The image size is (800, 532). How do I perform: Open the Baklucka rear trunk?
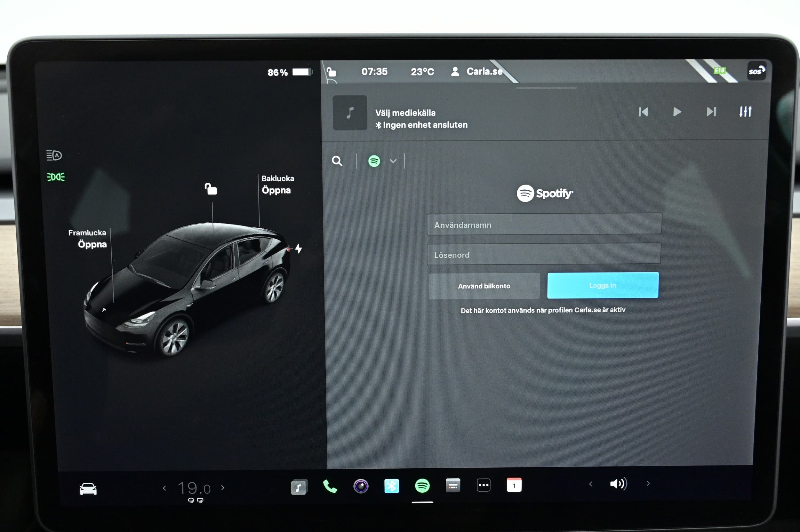coord(277,185)
